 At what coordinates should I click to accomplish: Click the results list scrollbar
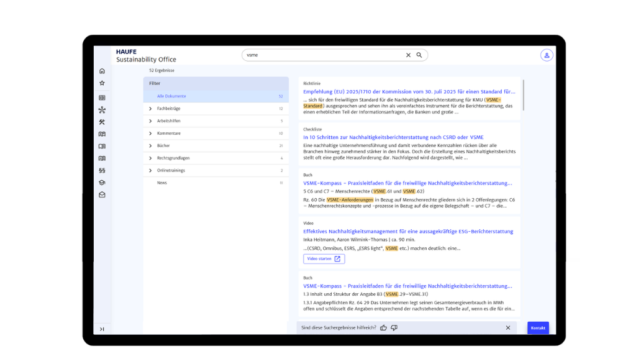pyautogui.click(x=523, y=94)
